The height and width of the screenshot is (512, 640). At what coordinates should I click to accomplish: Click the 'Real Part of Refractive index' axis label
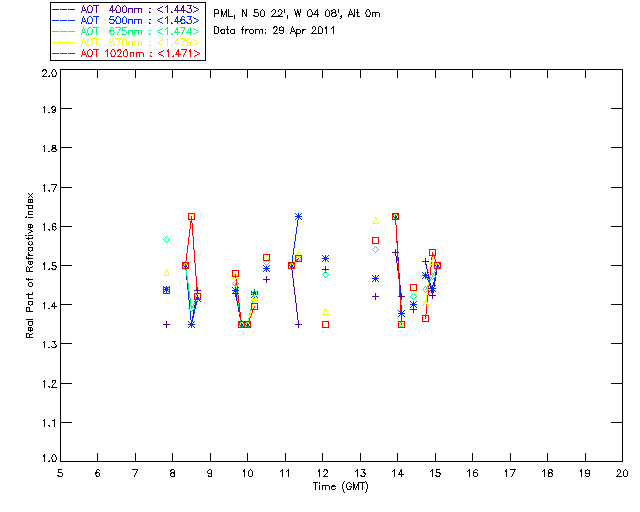(x=29, y=265)
